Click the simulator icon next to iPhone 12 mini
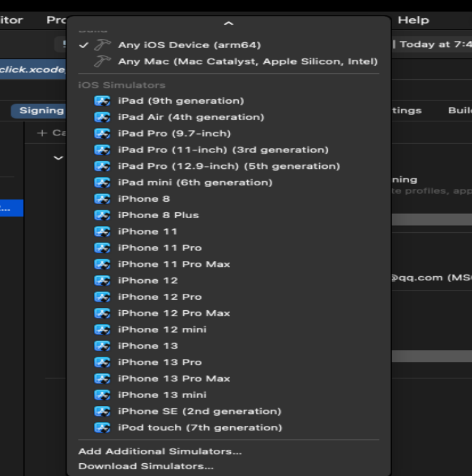 point(102,330)
